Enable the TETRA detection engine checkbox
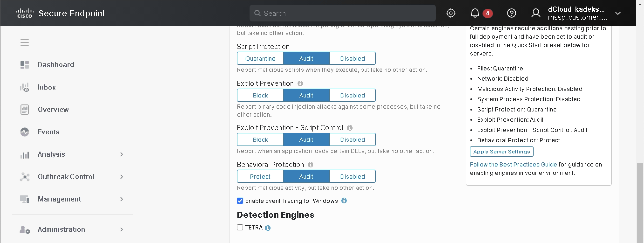 (x=240, y=227)
